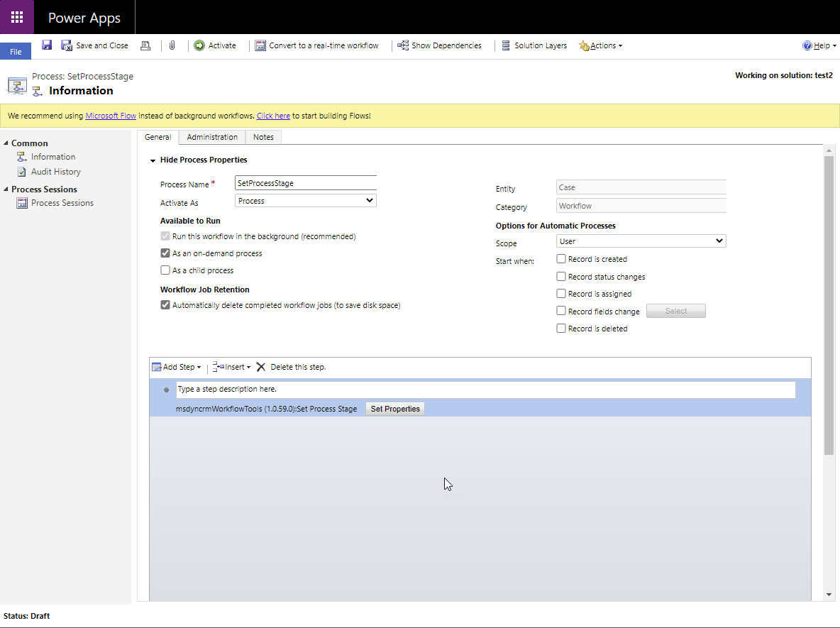Image resolution: width=840 pixels, height=628 pixels.
Task: Click the Power Apps app launcher waffle icon
Action: coord(16,16)
